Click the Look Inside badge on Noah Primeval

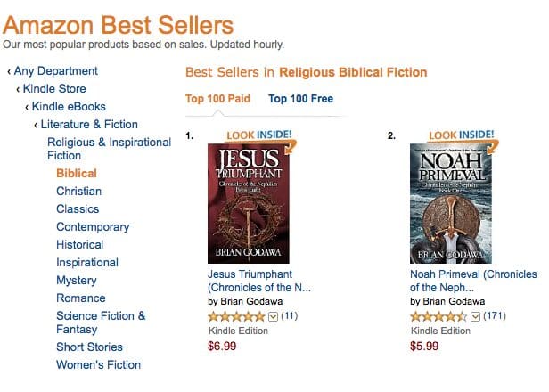click(x=461, y=135)
